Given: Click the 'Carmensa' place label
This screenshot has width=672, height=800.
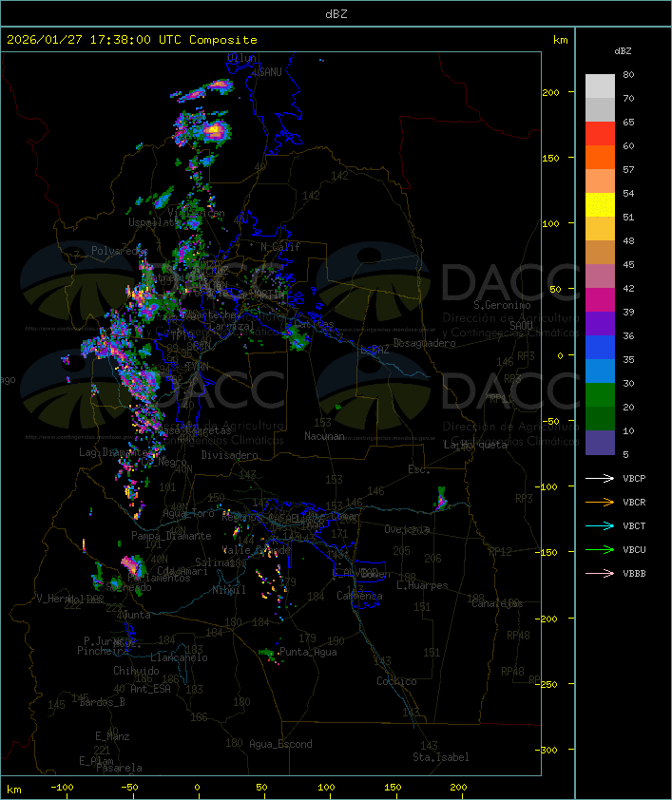Looking at the screenshot, I should pyautogui.click(x=359, y=596).
